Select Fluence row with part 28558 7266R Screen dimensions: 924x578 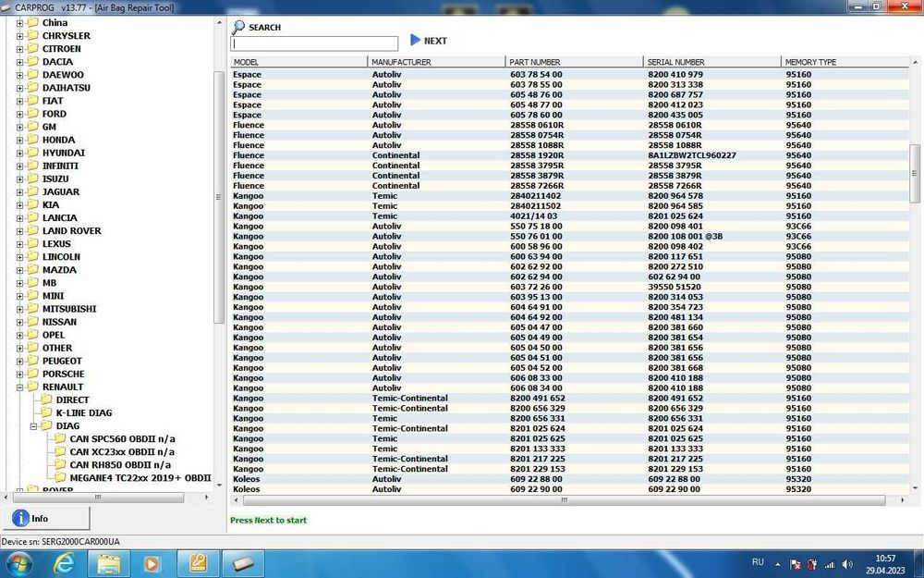point(569,186)
